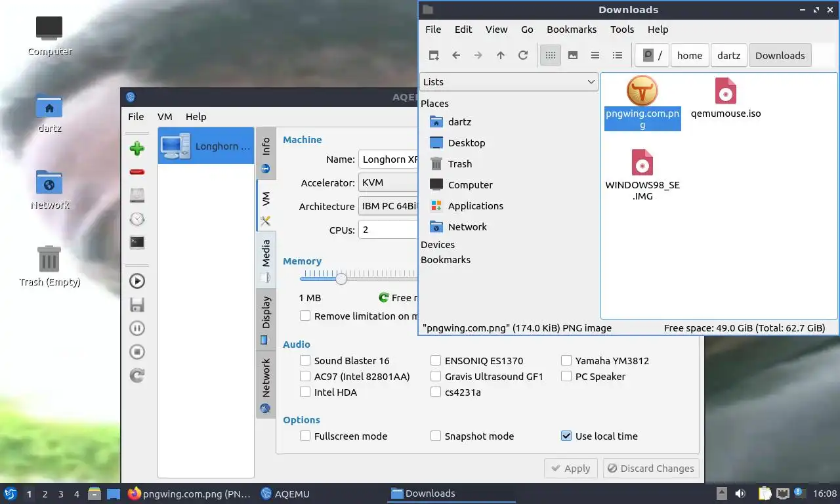
Task: Go forward using the right arrow in file manager
Action: (478, 55)
